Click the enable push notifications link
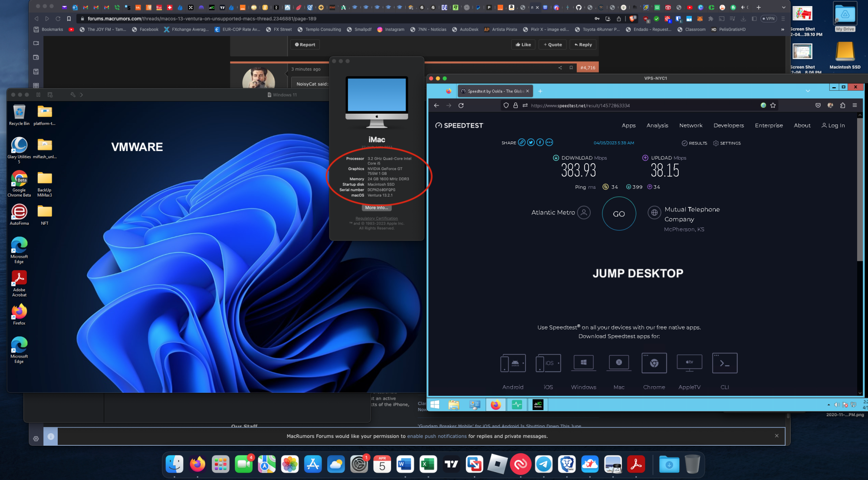The width and height of the screenshot is (868, 480). tap(437, 436)
